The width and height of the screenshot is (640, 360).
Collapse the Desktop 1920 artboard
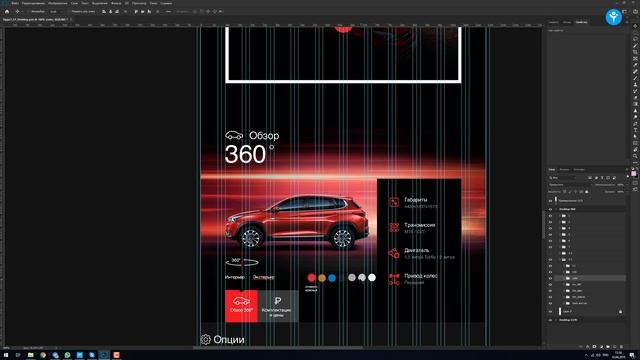(x=556, y=209)
